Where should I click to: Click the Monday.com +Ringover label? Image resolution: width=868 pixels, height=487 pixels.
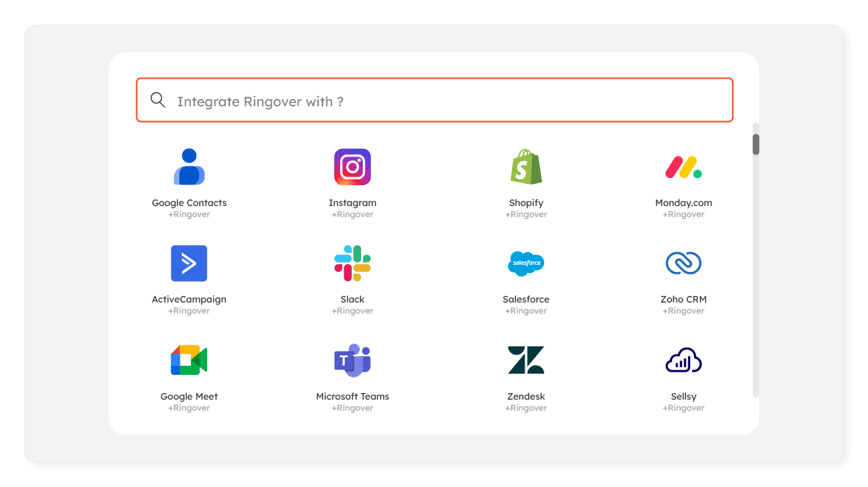[684, 214]
